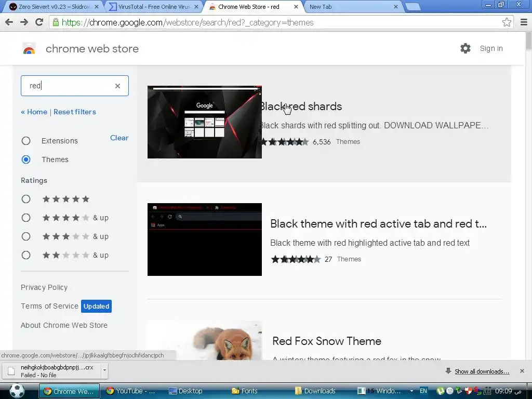Close the Zero Sievert tab
Screen dimensions: 532x399
96,7
